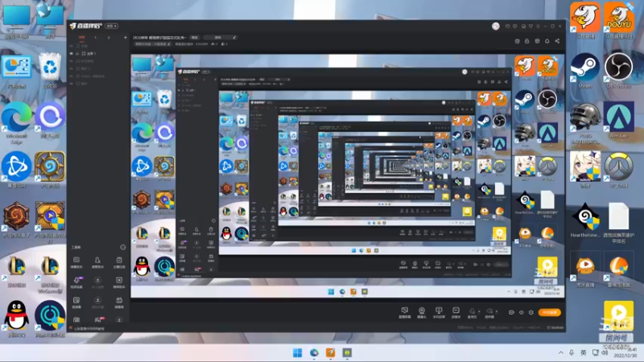The image size is (644, 362).
Task: Select the OBS Studio desktop icon
Action: pyautogui.click(x=618, y=70)
